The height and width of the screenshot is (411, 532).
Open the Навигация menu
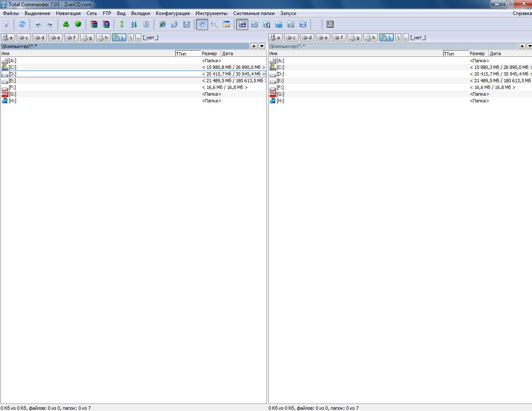68,13
